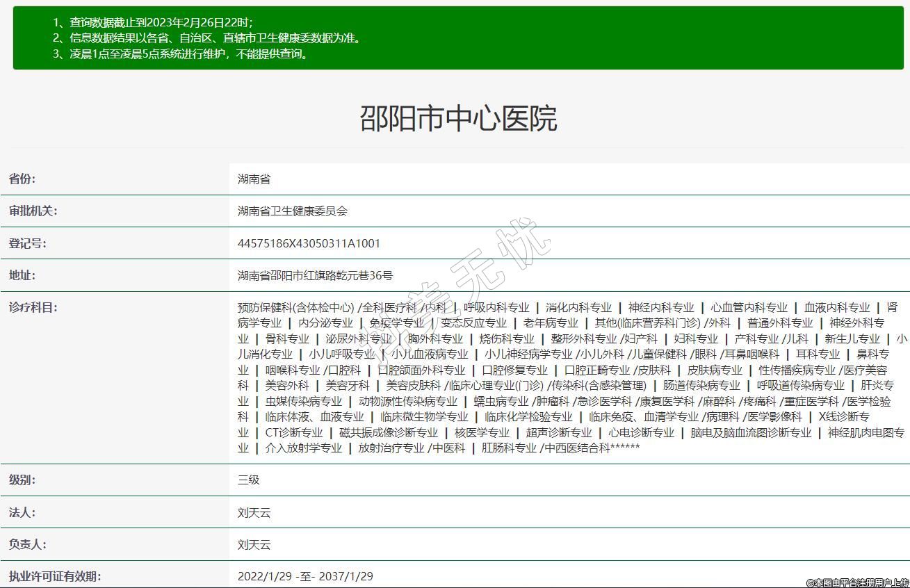The height and width of the screenshot is (588, 910).
Task: Click the 审批机关 field label
Action: click(x=33, y=211)
